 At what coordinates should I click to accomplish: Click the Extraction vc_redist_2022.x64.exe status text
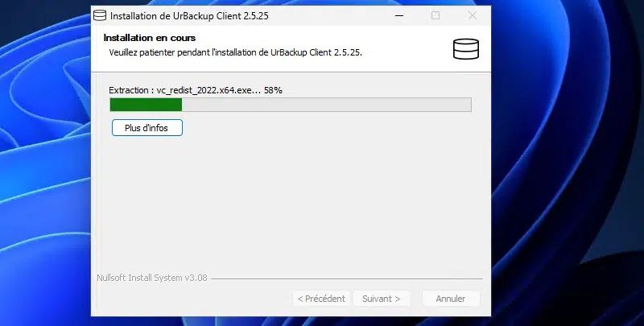click(x=184, y=90)
